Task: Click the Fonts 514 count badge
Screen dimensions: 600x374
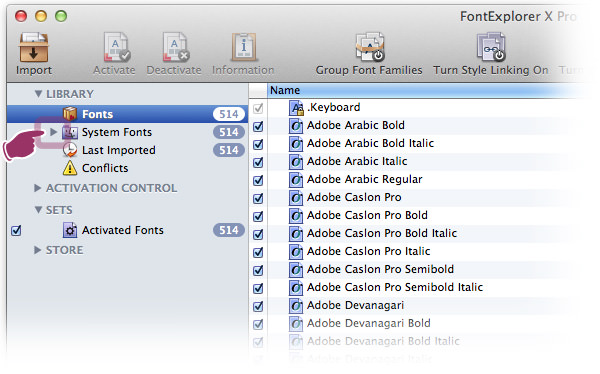Action: (x=228, y=114)
